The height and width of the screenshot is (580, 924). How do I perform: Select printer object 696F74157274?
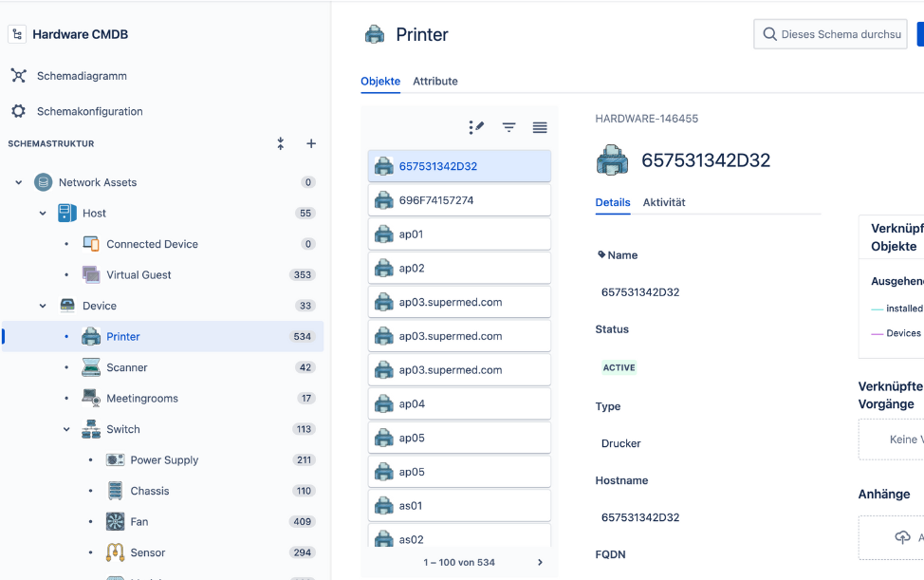coord(459,200)
